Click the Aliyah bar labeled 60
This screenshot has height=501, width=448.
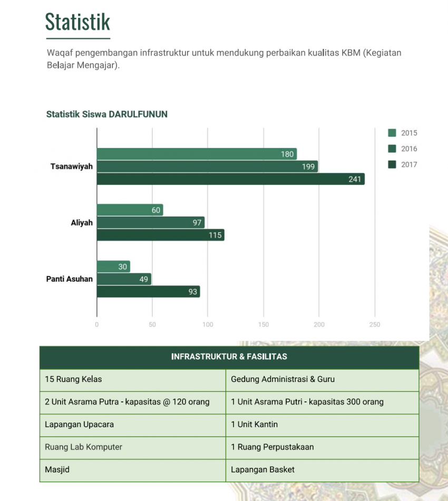(x=130, y=210)
